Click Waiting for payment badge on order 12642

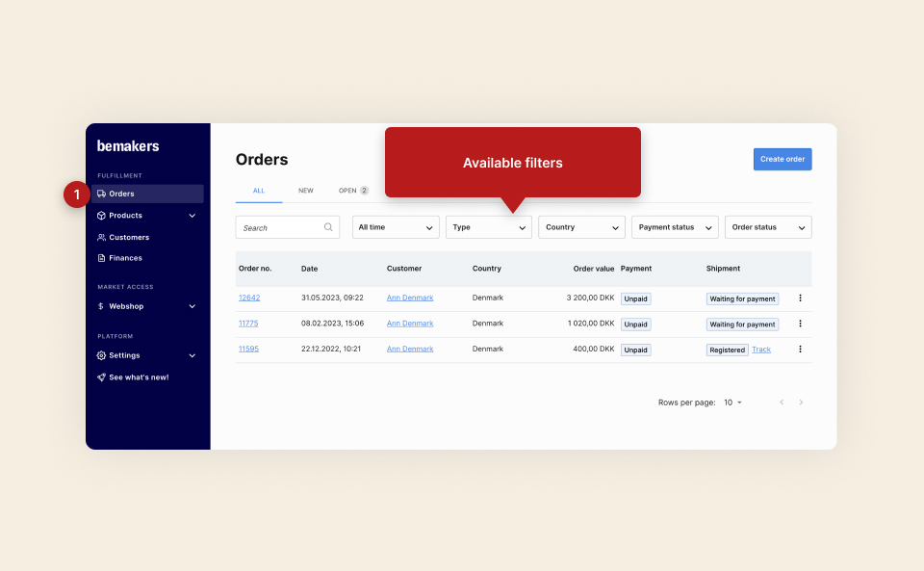tap(742, 298)
